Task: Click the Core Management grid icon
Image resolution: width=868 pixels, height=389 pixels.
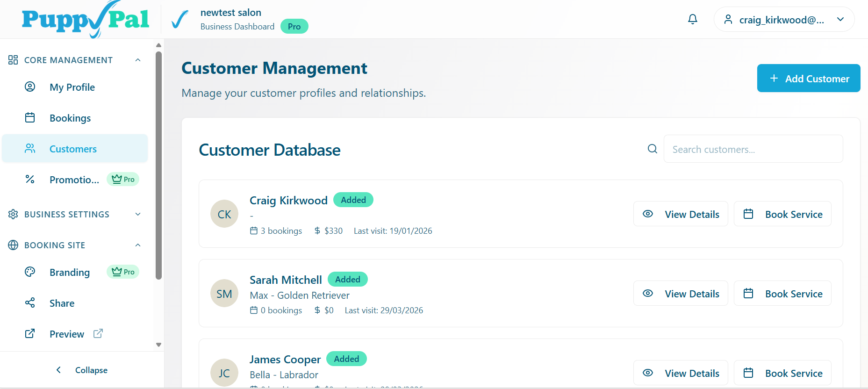Action: pyautogui.click(x=13, y=60)
